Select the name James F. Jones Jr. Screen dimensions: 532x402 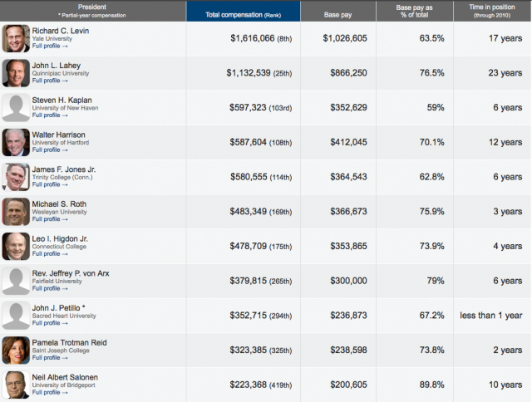pos(64,169)
